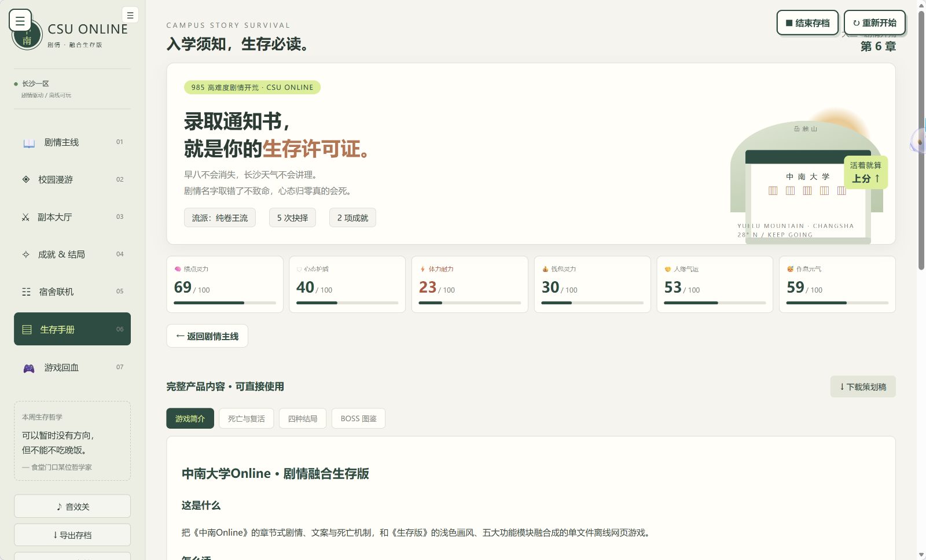Download with the 下载策划稿 button

863,387
